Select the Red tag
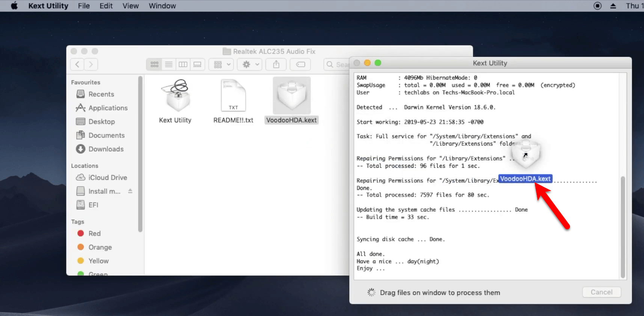This screenshot has height=316, width=644. pos(94,233)
